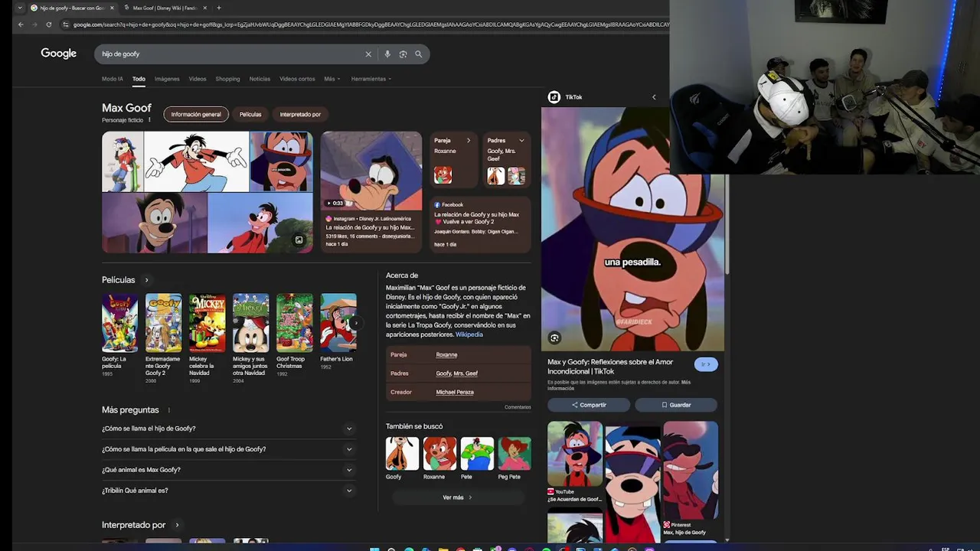Image resolution: width=980 pixels, height=551 pixels.
Task: Go back with browser back arrow
Action: tap(21, 24)
